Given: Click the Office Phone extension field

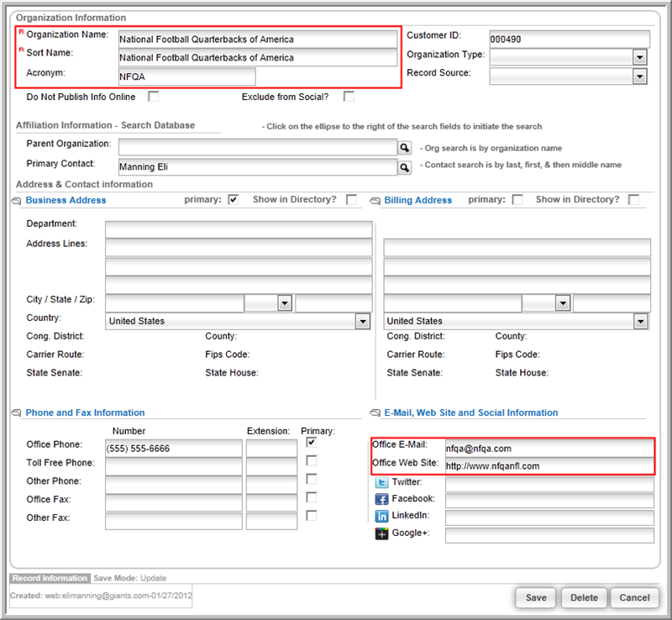Looking at the screenshot, I should pyautogui.click(x=271, y=449).
